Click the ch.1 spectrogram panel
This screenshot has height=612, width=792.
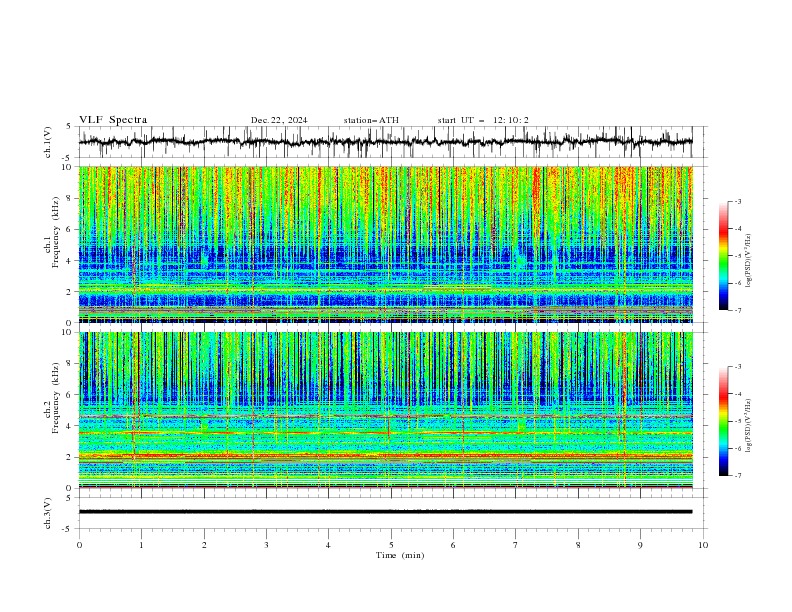click(386, 244)
